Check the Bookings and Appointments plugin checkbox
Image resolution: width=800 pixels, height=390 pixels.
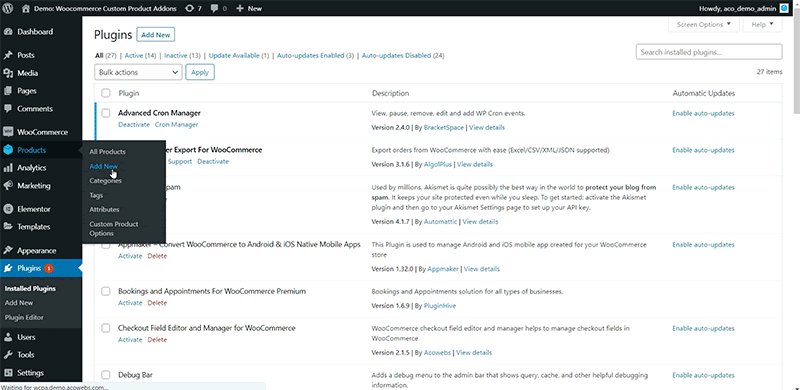coord(106,291)
